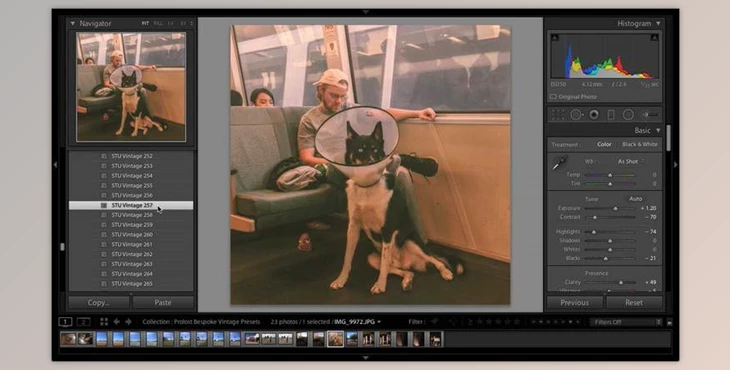Open Grid view from filmstrip bar

[x=104, y=322]
